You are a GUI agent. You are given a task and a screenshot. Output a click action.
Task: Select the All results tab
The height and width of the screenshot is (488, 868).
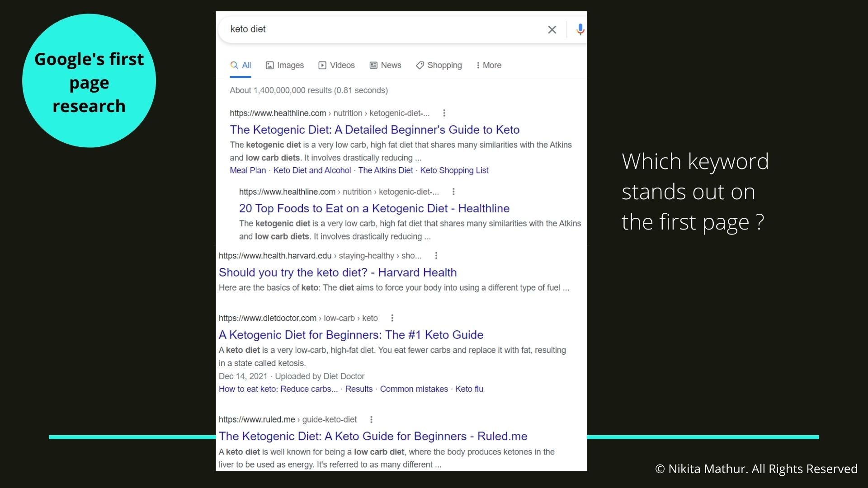pos(241,65)
